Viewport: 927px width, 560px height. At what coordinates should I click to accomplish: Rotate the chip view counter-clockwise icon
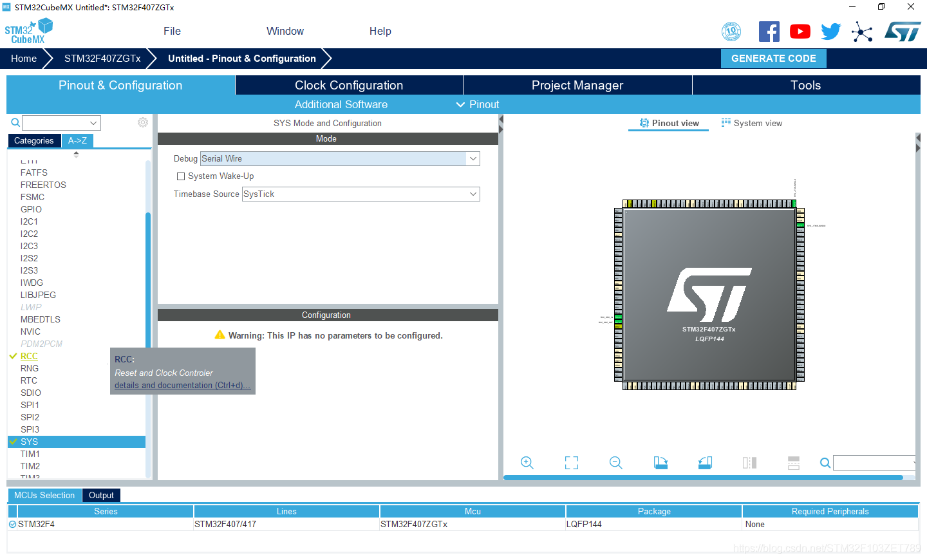tap(705, 463)
